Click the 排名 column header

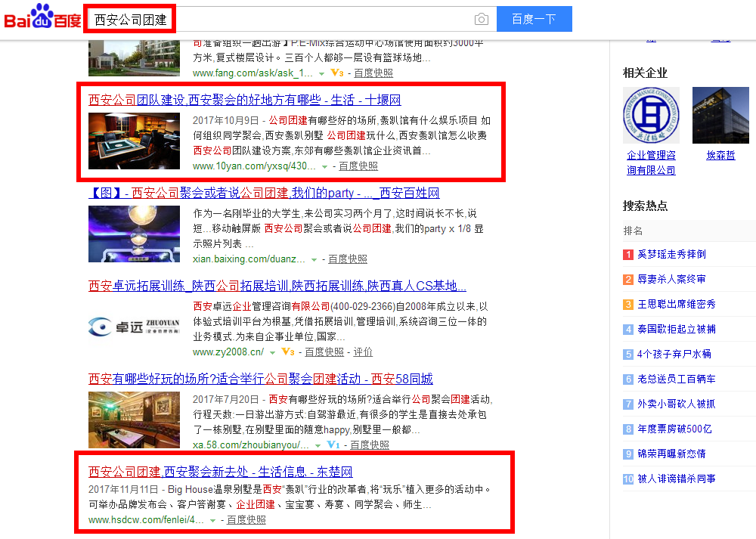point(633,231)
